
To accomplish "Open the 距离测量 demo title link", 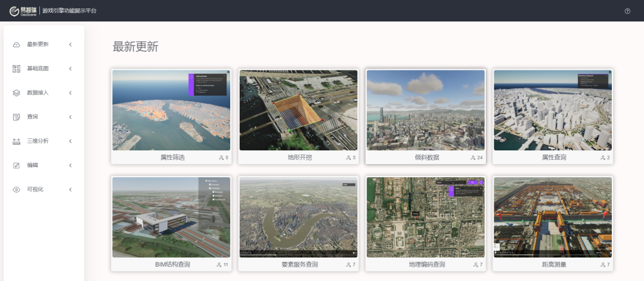I will (x=554, y=265).
